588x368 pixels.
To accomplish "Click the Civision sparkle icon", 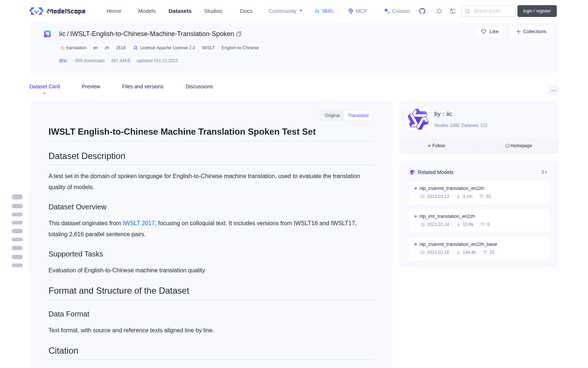I will point(387,11).
